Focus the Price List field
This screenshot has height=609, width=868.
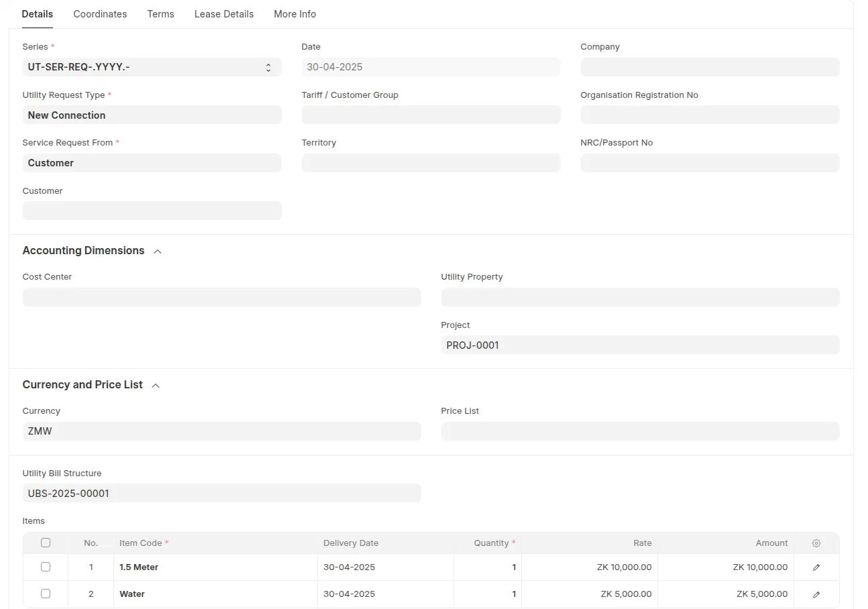click(x=640, y=431)
